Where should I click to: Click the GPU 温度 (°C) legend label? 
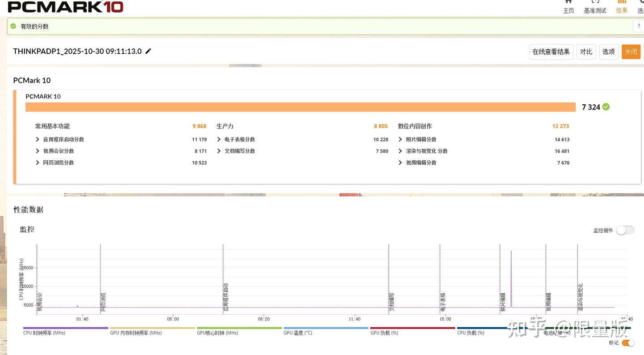tap(298, 333)
